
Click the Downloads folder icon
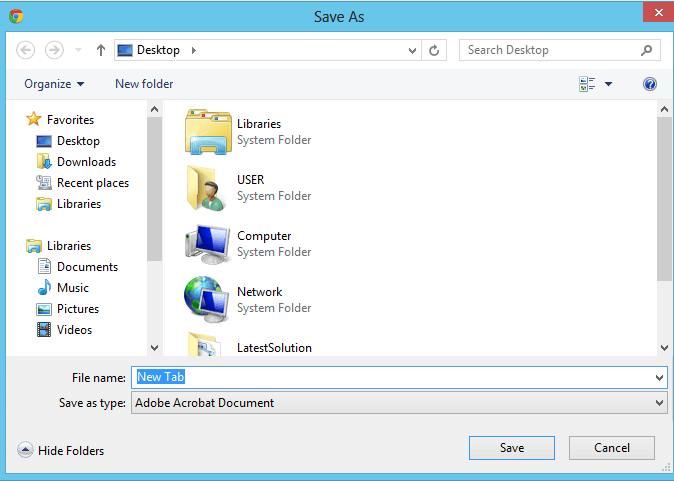point(44,162)
